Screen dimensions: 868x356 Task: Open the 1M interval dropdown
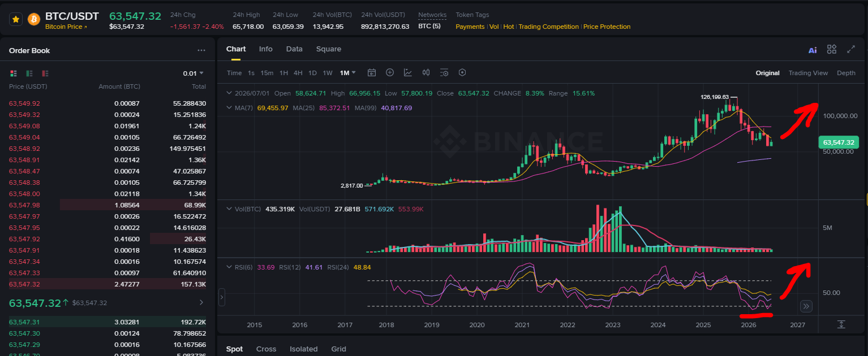tap(347, 72)
